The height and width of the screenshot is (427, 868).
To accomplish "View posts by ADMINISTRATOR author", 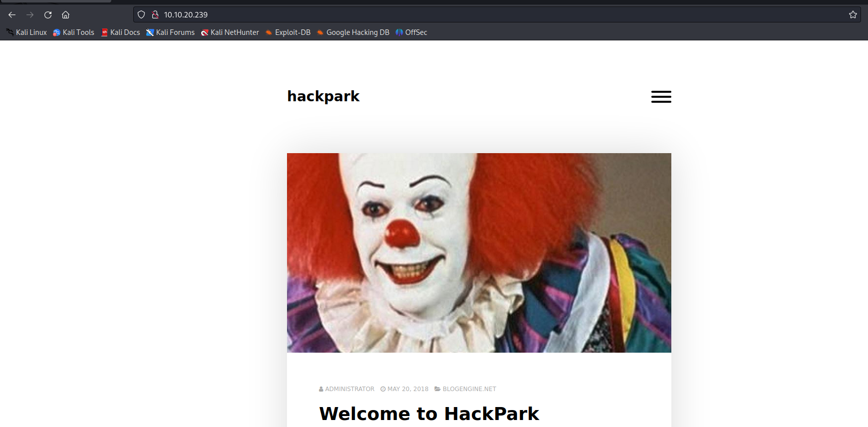I will pos(346,389).
